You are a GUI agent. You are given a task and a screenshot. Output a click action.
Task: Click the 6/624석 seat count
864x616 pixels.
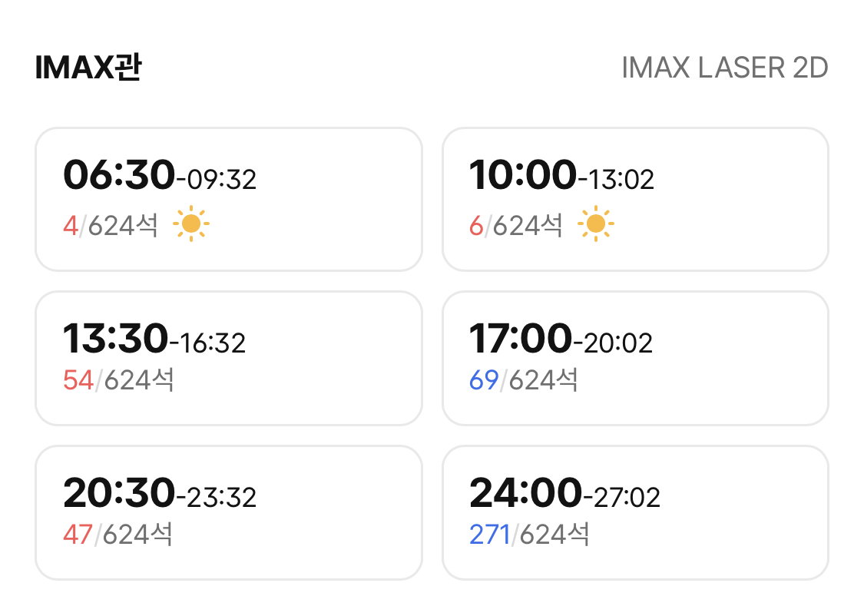[x=516, y=225]
